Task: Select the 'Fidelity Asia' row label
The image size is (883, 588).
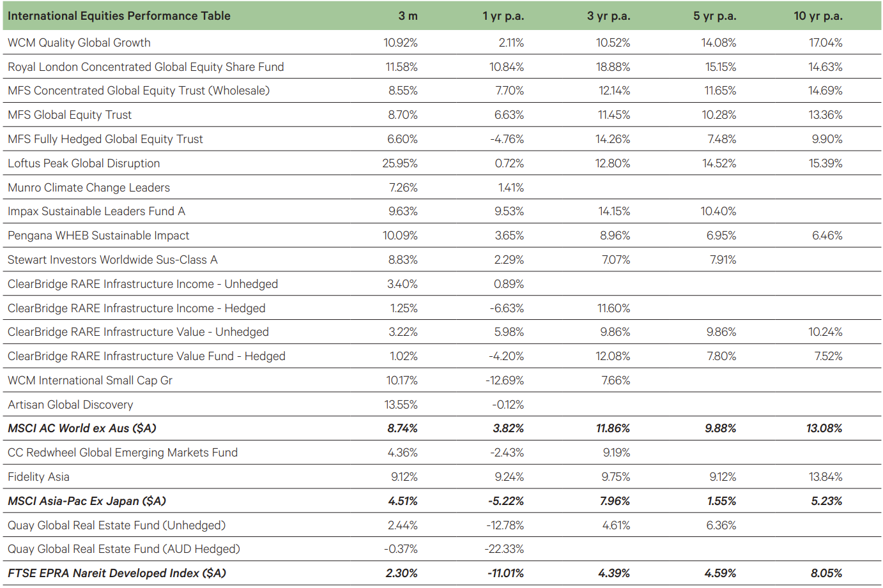Action: [38, 477]
